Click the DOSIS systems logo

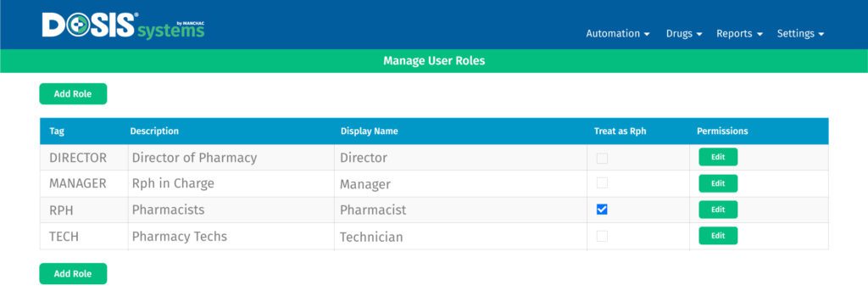123,25
